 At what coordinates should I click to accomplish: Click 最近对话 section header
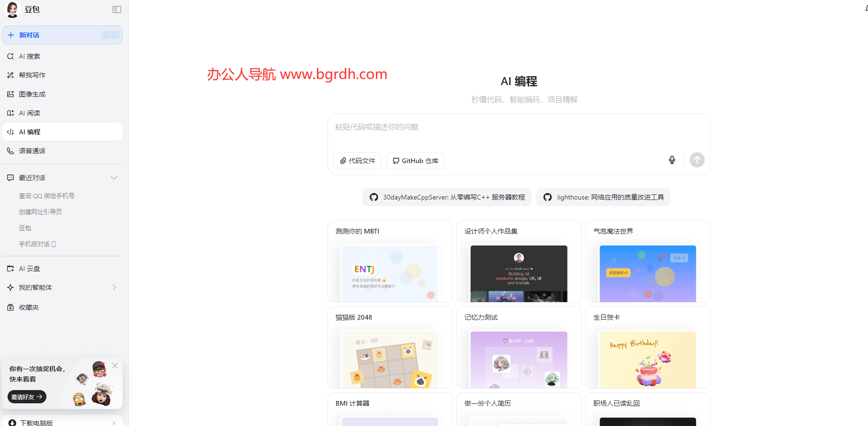[x=62, y=178]
